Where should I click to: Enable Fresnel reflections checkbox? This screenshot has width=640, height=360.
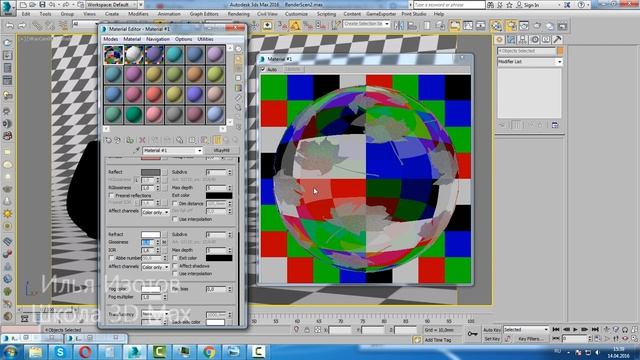pos(111,196)
